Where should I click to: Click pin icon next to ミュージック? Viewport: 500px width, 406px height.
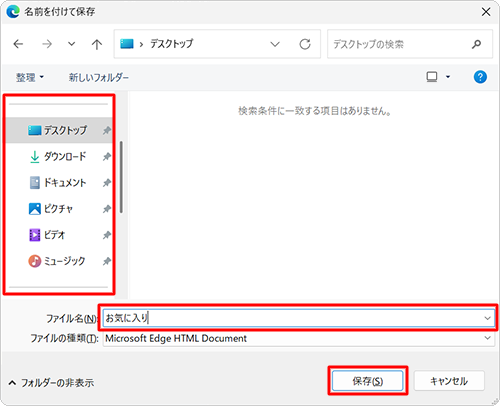click(x=107, y=261)
